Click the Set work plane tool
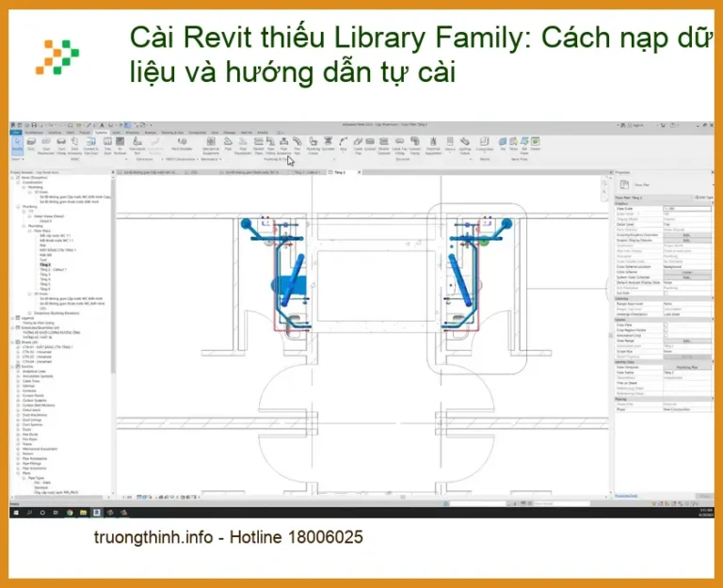 tap(503, 144)
